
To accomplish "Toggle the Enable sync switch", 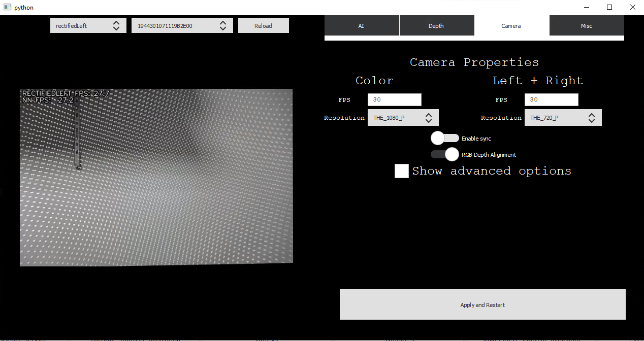I will pyautogui.click(x=444, y=138).
